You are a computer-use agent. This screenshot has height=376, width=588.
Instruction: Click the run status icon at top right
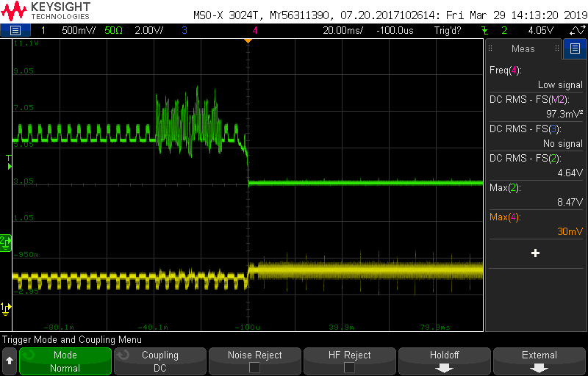point(576,30)
